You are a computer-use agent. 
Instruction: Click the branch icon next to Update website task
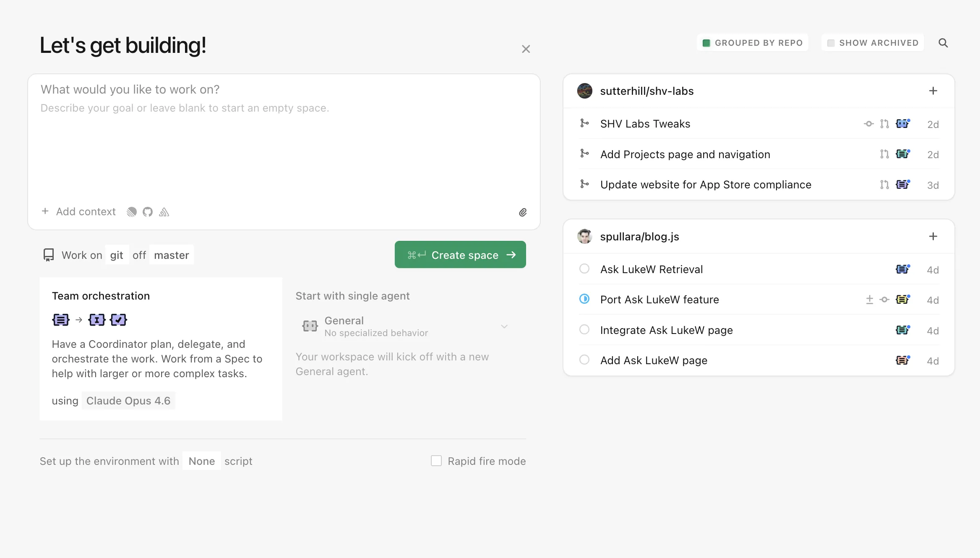point(584,184)
